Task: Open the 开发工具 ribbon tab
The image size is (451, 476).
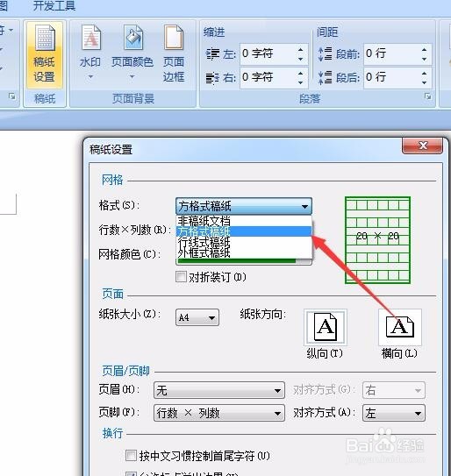Action: 54,6
